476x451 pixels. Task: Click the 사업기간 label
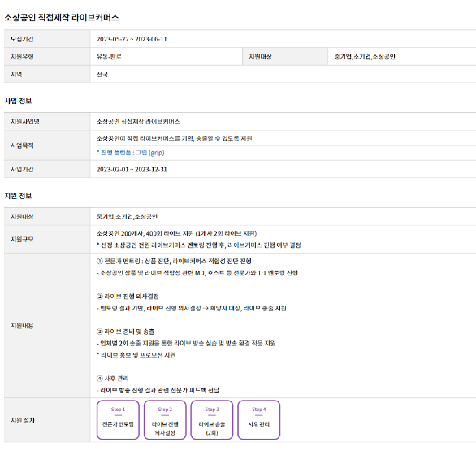(x=22, y=169)
